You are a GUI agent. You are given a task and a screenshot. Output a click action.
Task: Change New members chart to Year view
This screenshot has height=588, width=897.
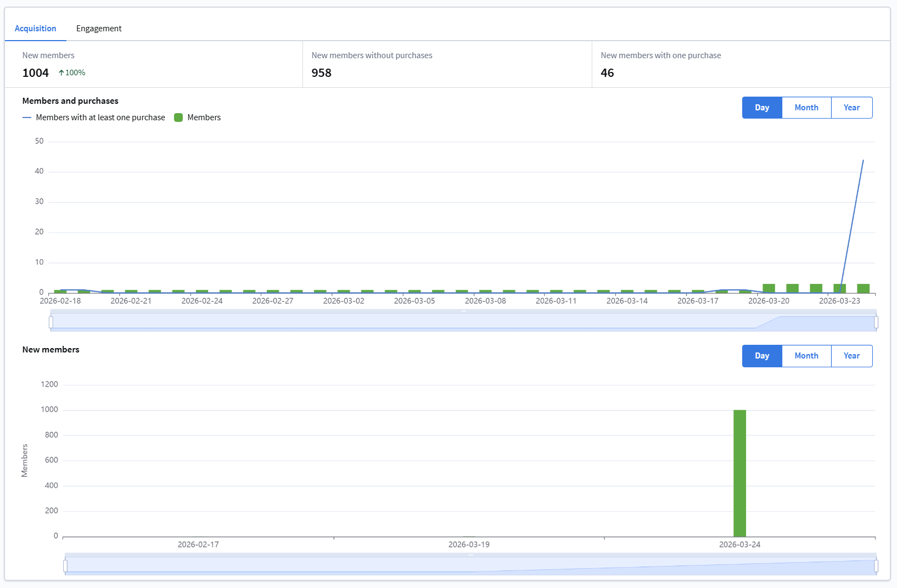coord(851,356)
